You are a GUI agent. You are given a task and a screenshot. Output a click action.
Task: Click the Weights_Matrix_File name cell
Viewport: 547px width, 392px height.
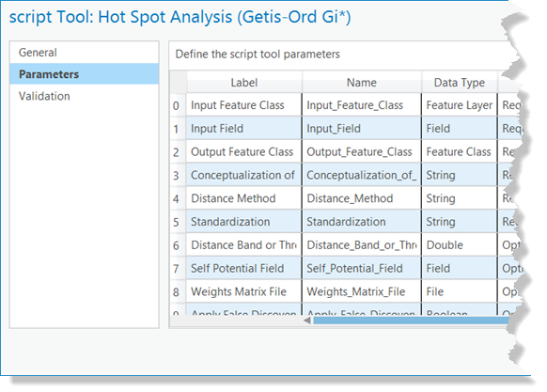coord(362,291)
